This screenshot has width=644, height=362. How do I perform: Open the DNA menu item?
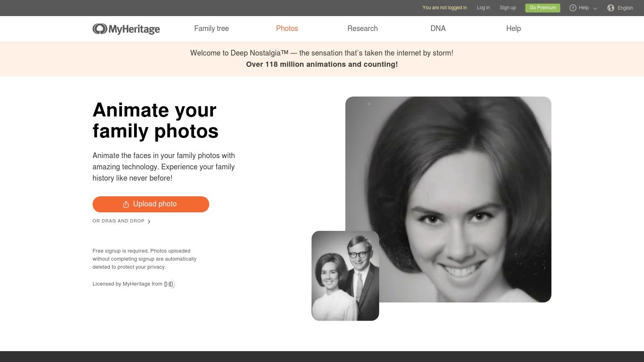pyautogui.click(x=438, y=29)
